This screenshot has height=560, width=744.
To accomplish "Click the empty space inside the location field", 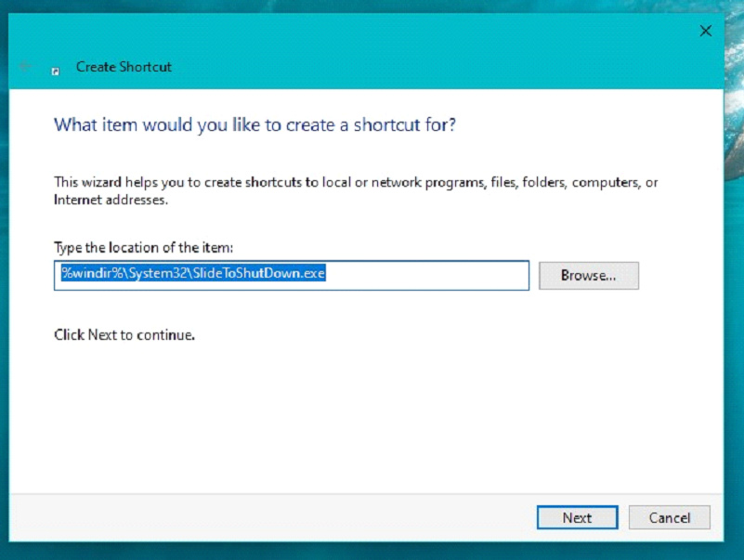I will click(x=427, y=276).
